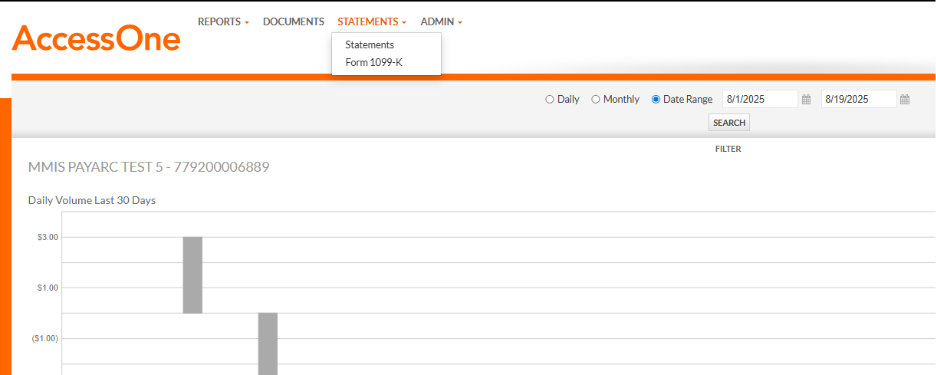Open the start date calendar picker icon

pos(806,100)
